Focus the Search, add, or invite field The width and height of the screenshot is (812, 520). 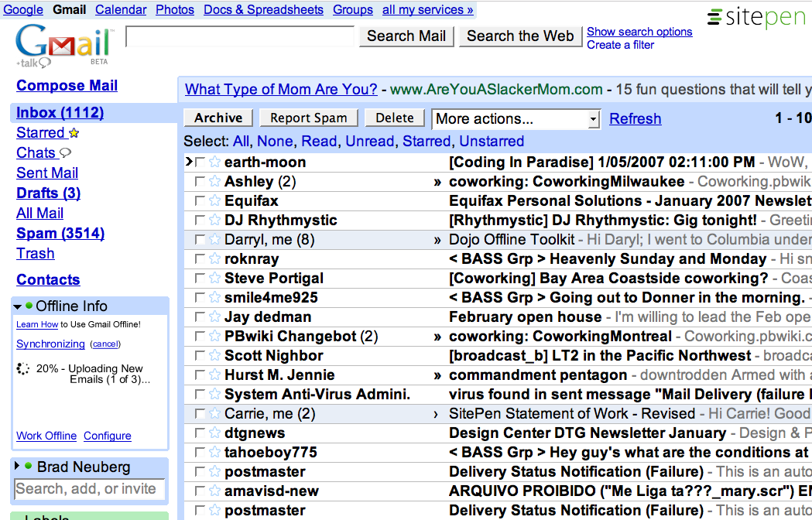coord(90,489)
